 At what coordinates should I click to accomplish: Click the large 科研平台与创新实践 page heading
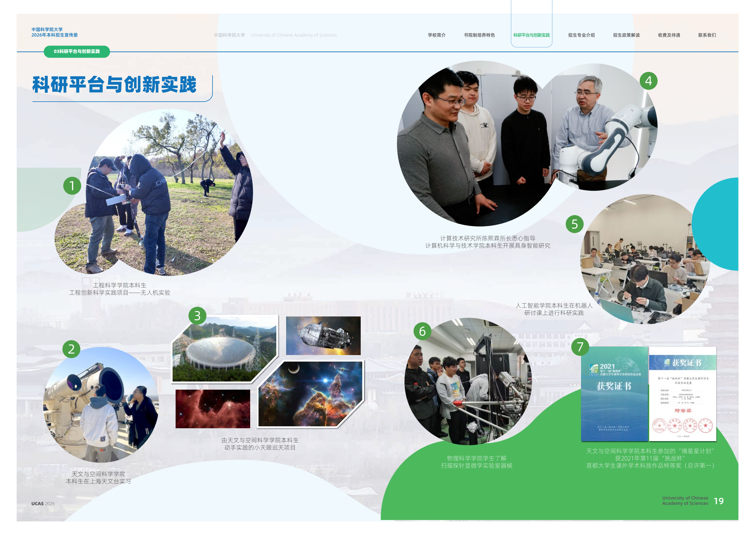click(114, 84)
